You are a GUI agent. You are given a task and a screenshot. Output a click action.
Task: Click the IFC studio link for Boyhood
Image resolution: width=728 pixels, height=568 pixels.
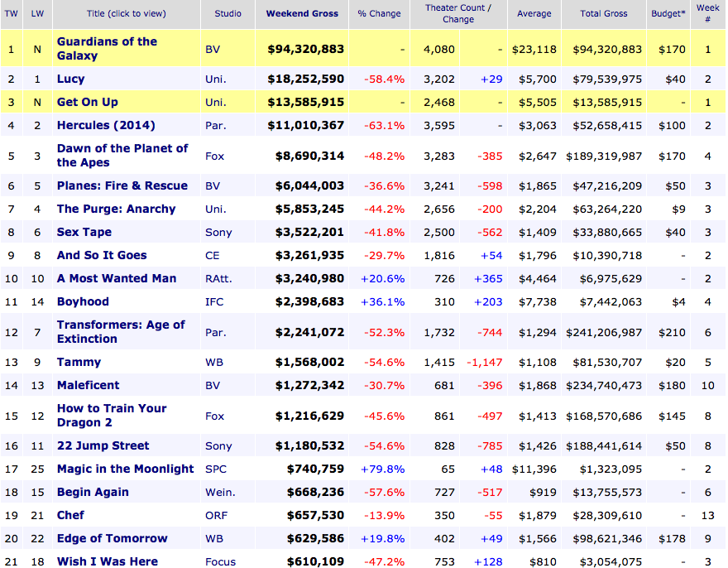[x=214, y=301]
